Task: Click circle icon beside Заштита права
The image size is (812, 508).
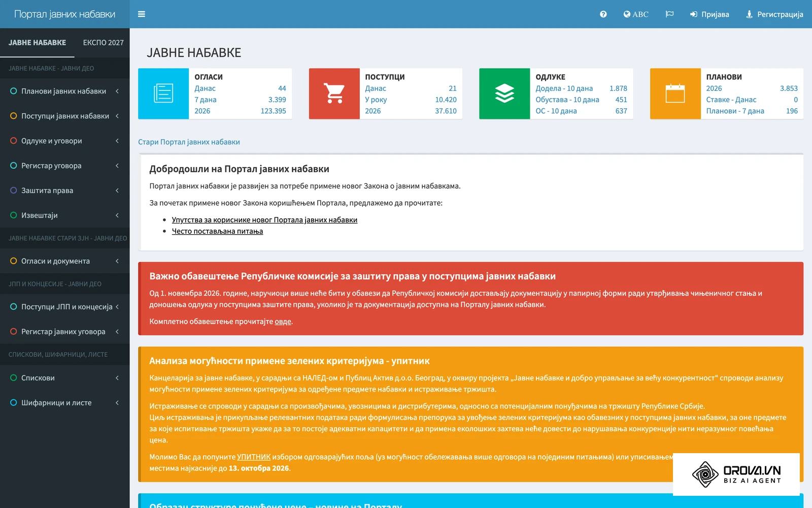Action: [x=14, y=190]
